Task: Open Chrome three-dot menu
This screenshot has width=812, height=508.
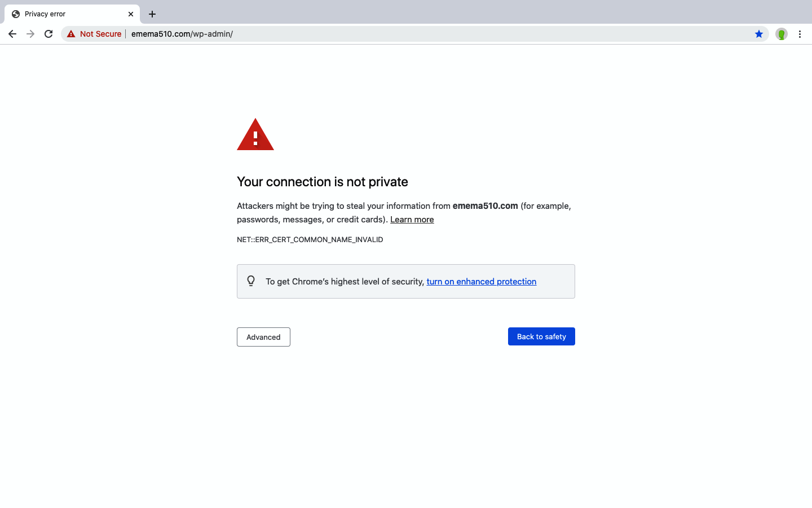Action: [800, 34]
